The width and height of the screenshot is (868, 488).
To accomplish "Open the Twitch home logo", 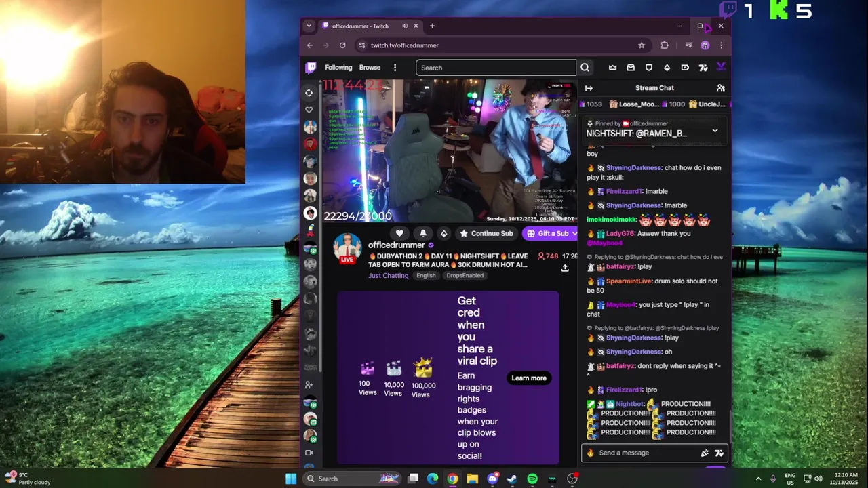I will [311, 68].
